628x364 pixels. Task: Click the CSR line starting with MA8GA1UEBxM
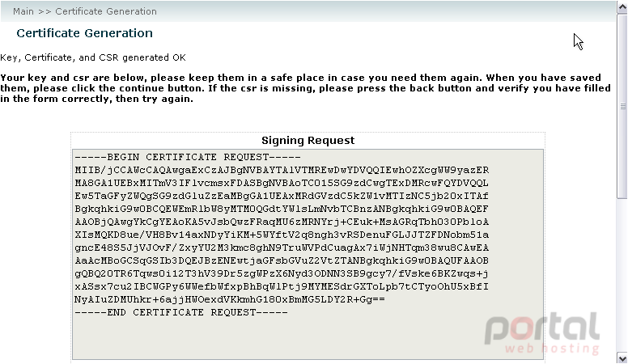pyautogui.click(x=282, y=183)
